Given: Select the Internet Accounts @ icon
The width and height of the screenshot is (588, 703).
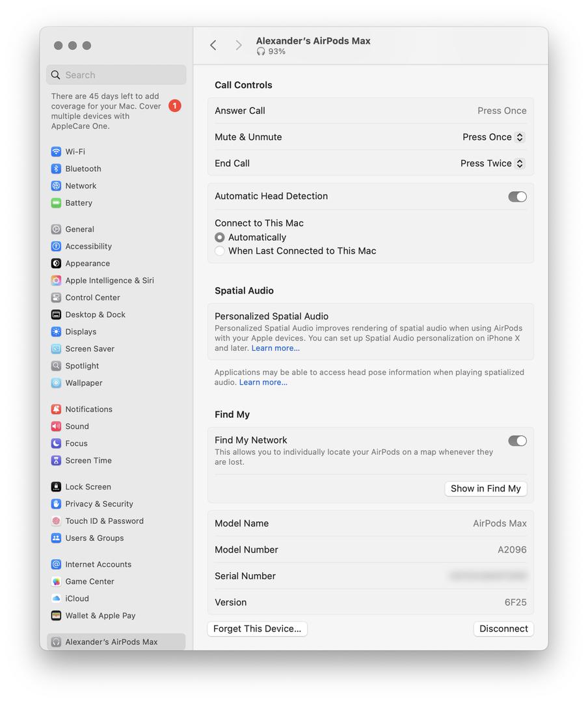Looking at the screenshot, I should (x=56, y=564).
